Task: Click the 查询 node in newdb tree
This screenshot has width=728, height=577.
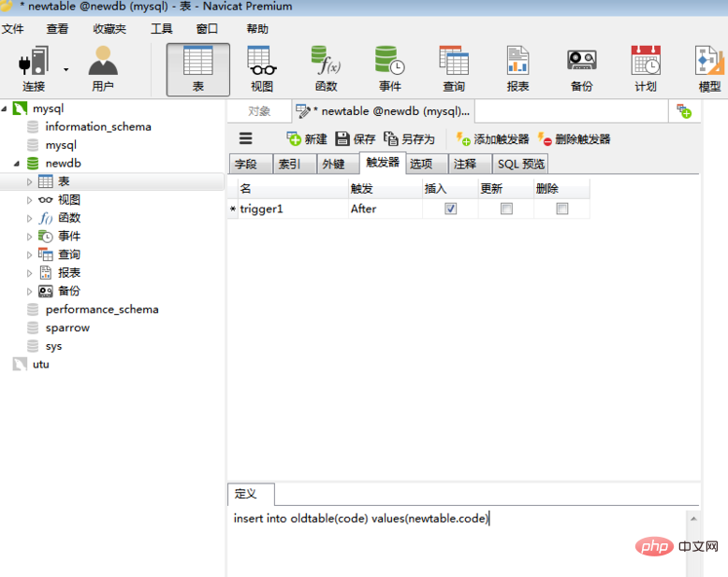Action: [68, 254]
